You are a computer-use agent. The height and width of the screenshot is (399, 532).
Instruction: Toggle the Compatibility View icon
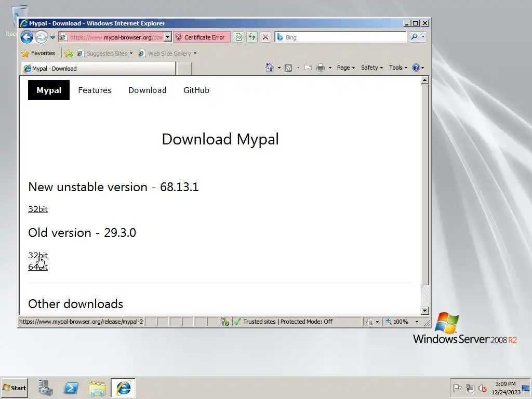tap(238, 37)
